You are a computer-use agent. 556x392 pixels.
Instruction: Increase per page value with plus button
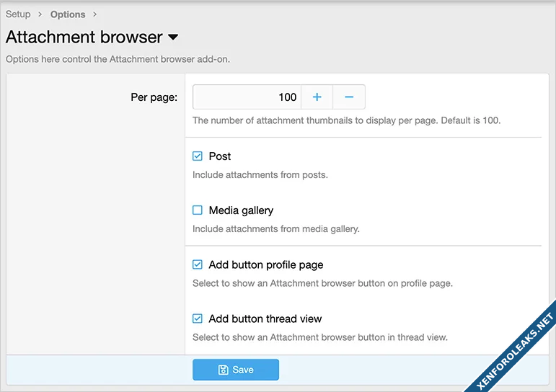click(x=317, y=97)
